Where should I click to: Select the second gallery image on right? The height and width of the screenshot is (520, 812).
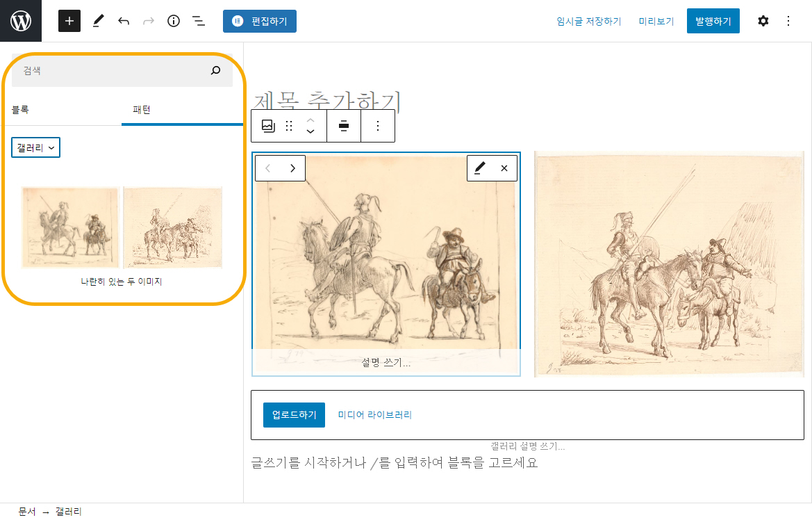(x=669, y=264)
